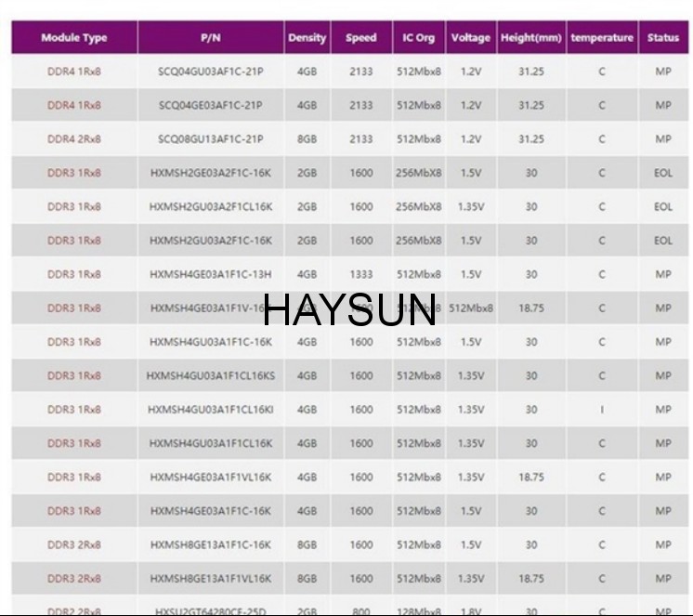The height and width of the screenshot is (616, 693).
Task: Sort by the Density column header
Action: click(307, 38)
